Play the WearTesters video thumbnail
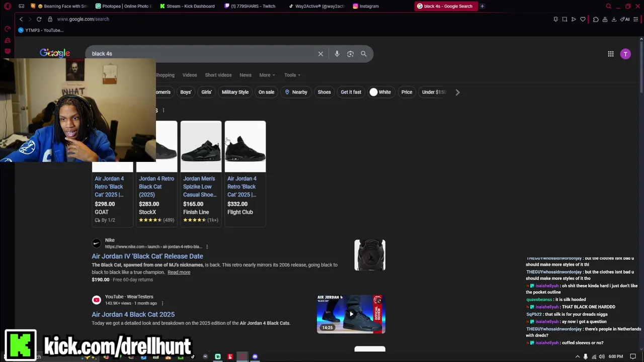This screenshot has height=362, width=644. 351,314
